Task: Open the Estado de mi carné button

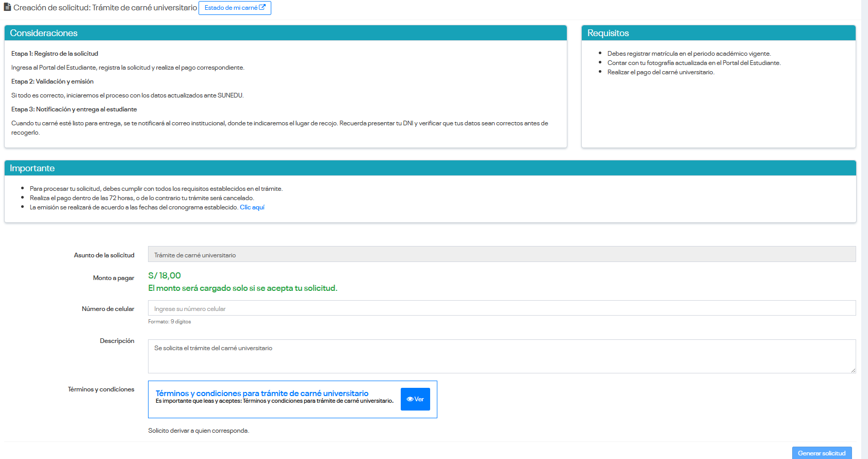Action: click(x=235, y=8)
